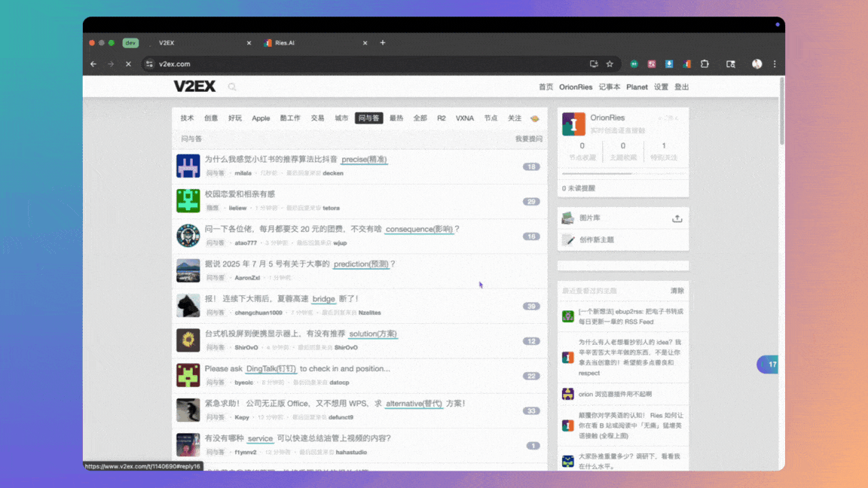
Task: Select the Apple node tab
Action: tap(261, 118)
